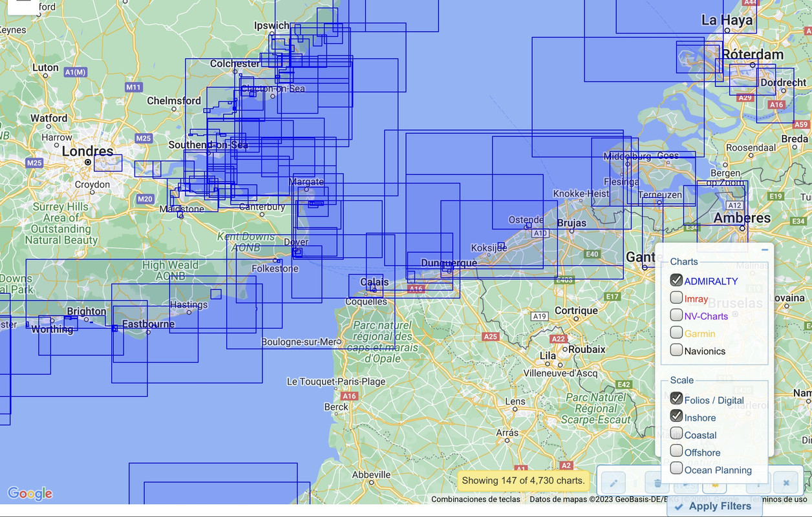
Task: Click the Cortrique town label
Action: click(576, 310)
